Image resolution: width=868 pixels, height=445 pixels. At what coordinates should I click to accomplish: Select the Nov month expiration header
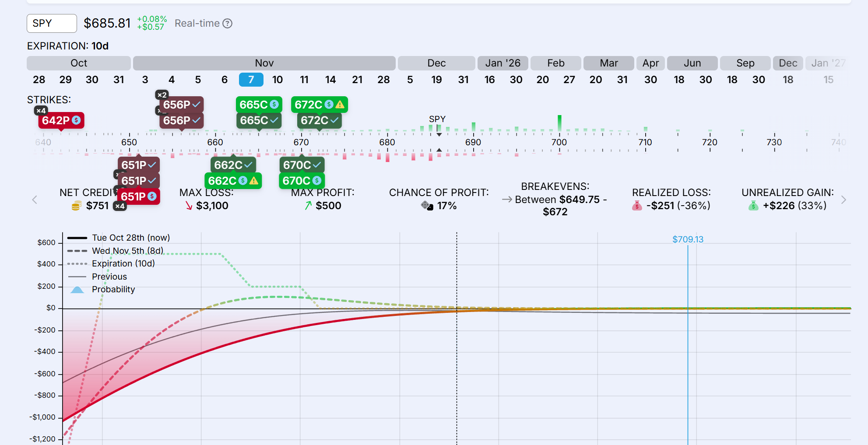tap(264, 63)
